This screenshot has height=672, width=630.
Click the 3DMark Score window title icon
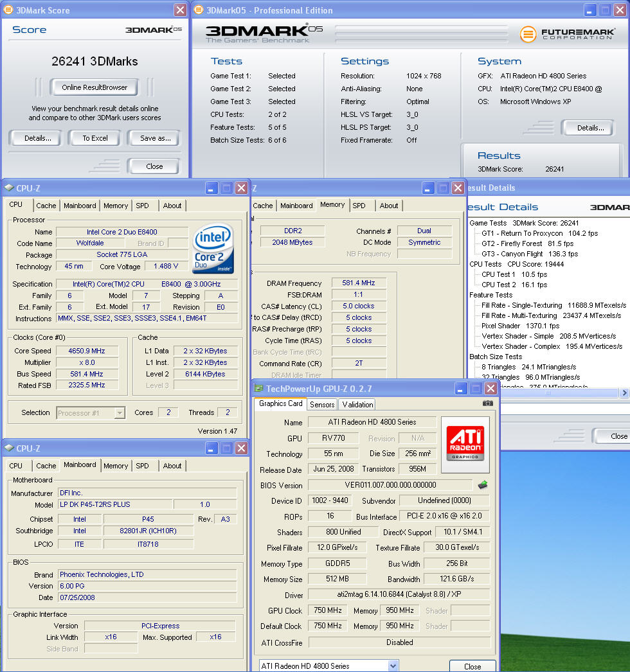pyautogui.click(x=8, y=10)
